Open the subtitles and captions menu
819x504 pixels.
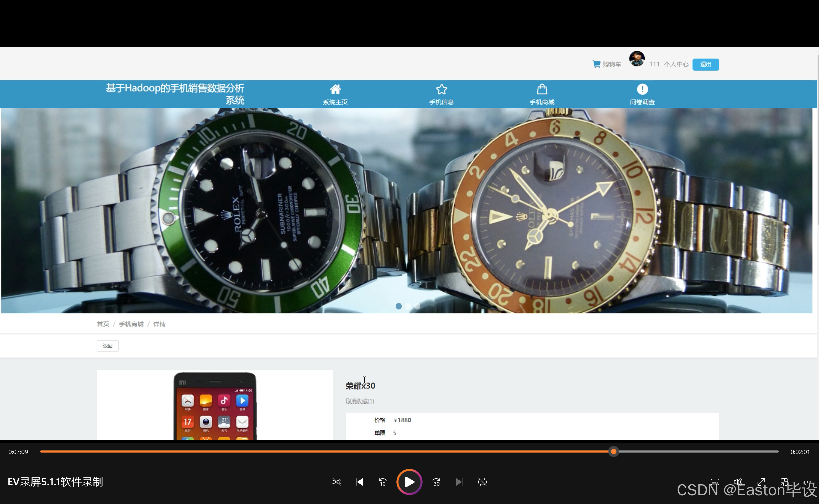[715, 482]
